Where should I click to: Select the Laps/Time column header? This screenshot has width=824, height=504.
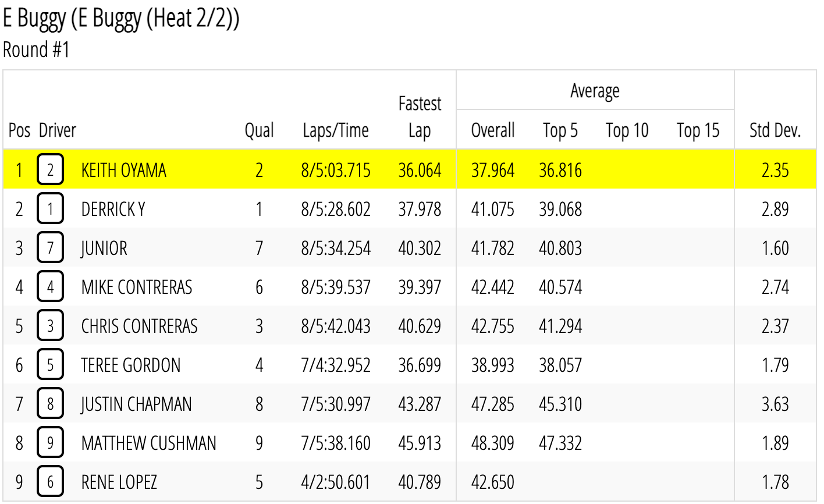pyautogui.click(x=336, y=130)
